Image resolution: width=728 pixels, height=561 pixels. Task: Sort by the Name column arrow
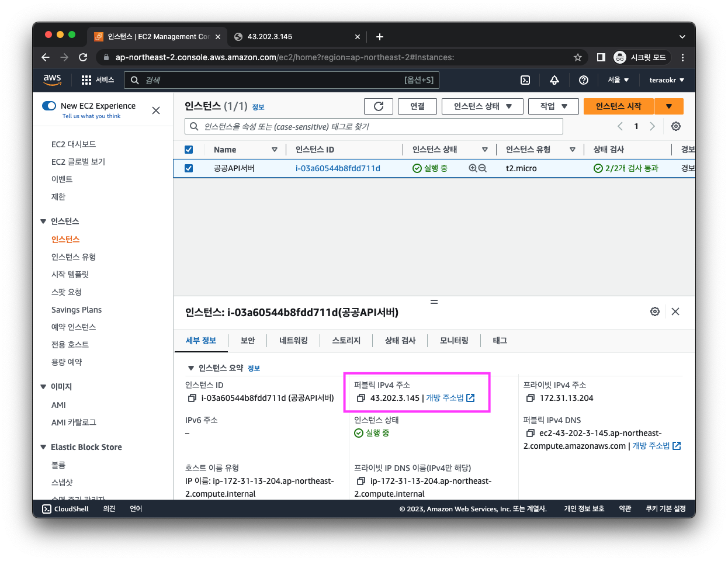click(275, 150)
